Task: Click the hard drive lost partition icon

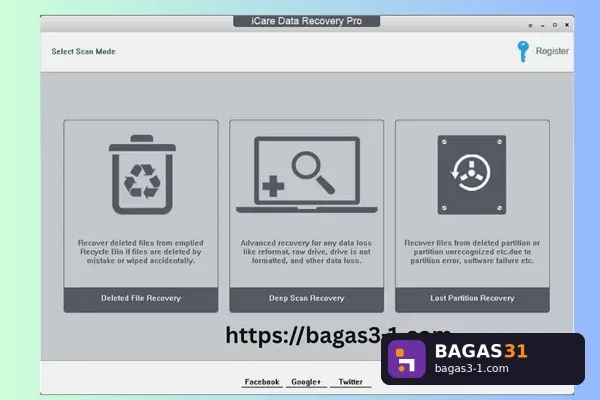Action: [472, 175]
